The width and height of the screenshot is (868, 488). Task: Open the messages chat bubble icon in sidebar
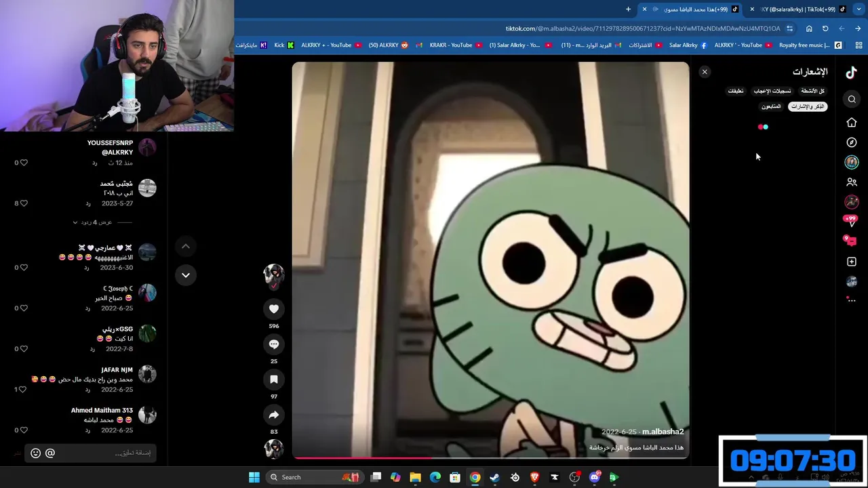850,240
